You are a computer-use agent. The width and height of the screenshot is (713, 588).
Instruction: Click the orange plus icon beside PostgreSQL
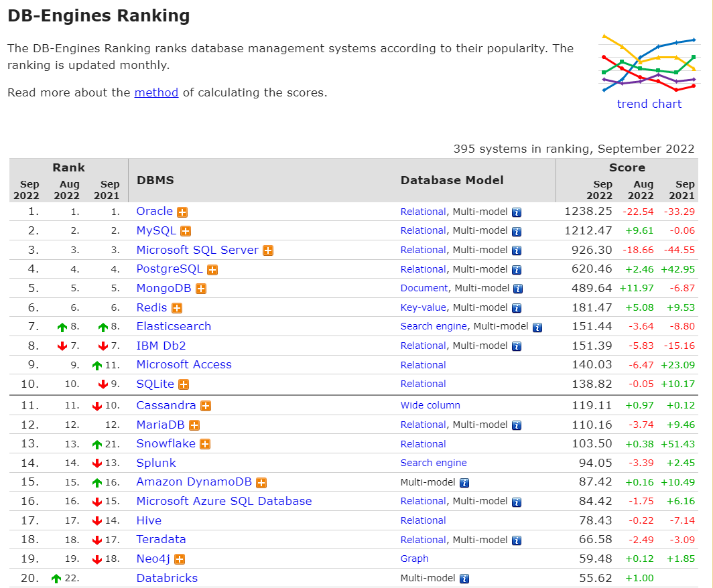point(212,270)
